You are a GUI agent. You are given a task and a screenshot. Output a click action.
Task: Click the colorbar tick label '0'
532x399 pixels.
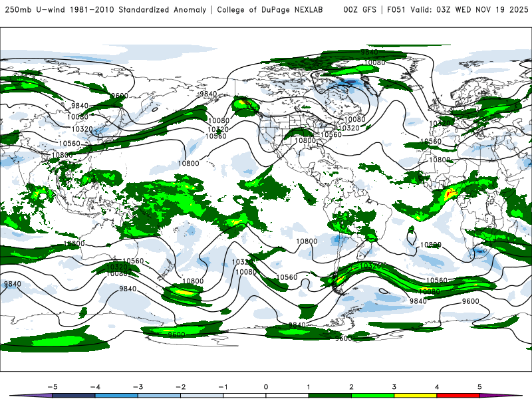tap(266, 387)
